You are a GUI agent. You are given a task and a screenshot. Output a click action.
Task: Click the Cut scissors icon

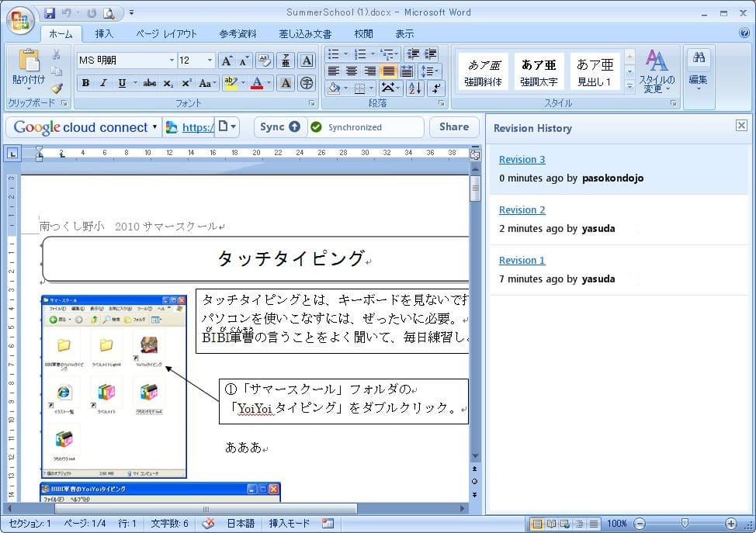(57, 54)
